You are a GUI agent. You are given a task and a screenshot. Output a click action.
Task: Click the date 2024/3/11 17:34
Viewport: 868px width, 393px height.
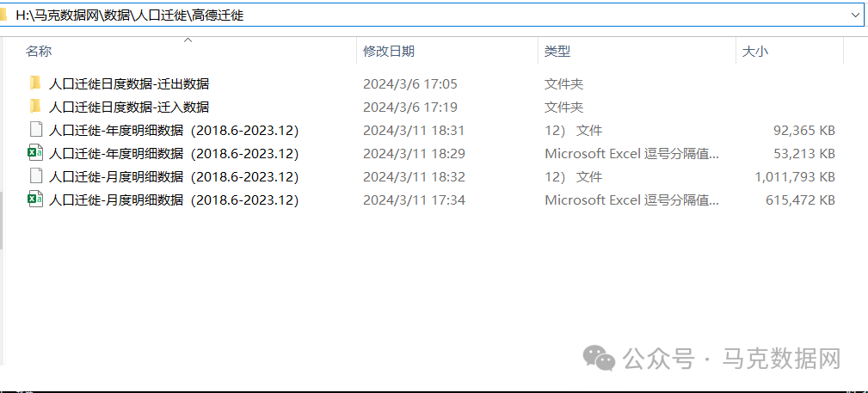(414, 200)
